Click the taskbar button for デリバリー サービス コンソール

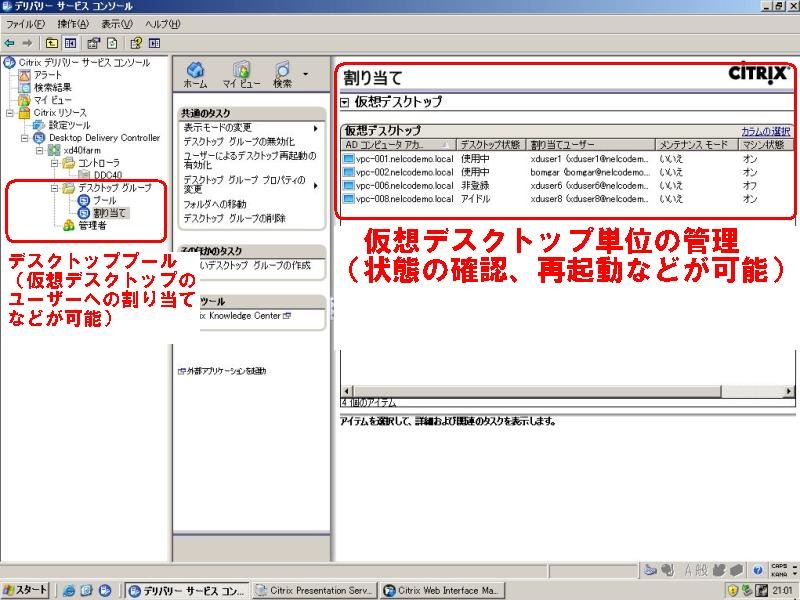point(187,590)
